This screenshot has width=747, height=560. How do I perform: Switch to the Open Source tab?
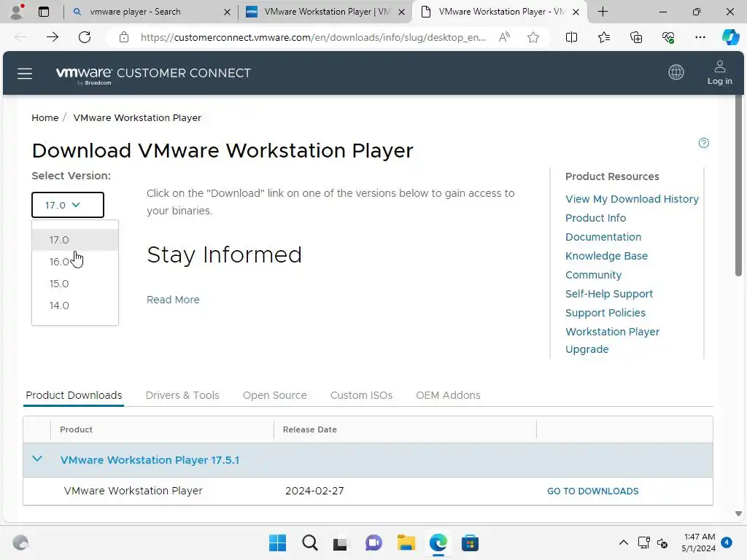tap(275, 395)
